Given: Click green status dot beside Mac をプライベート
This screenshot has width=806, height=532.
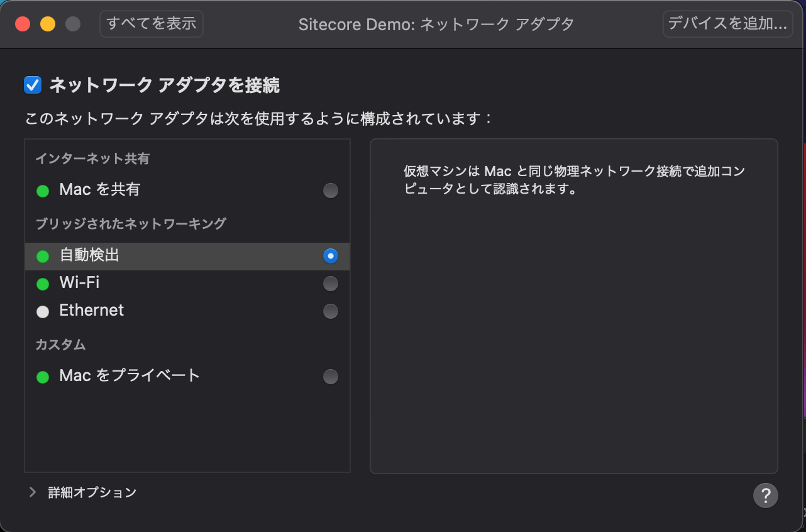Looking at the screenshot, I should coord(43,377).
